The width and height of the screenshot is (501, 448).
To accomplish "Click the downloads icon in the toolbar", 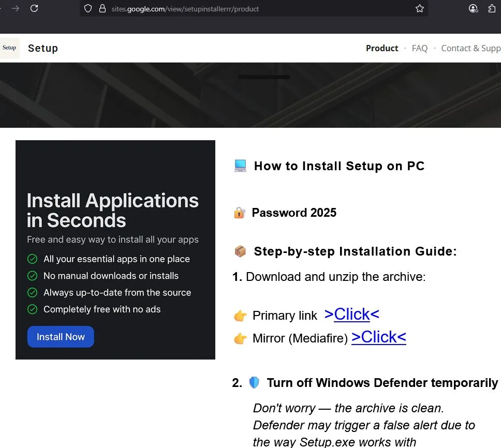I will coord(492,8).
